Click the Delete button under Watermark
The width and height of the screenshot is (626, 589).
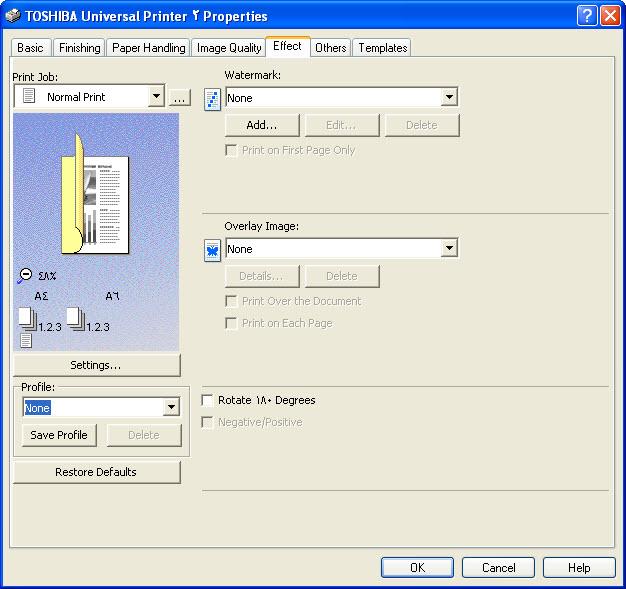tap(422, 125)
